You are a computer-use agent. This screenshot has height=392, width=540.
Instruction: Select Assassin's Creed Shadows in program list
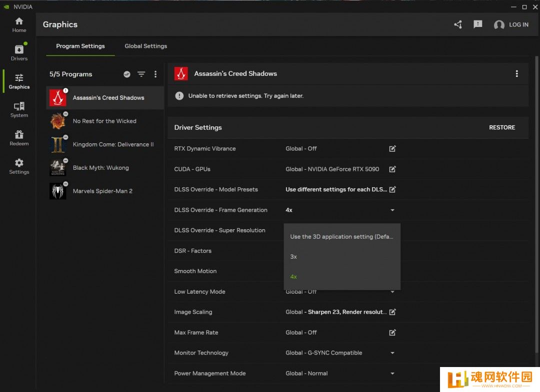pos(105,98)
